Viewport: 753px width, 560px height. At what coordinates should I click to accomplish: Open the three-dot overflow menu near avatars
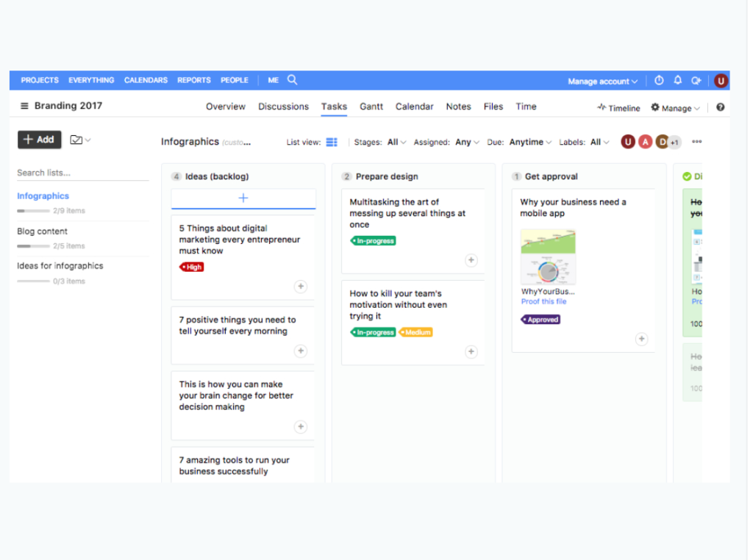(696, 141)
